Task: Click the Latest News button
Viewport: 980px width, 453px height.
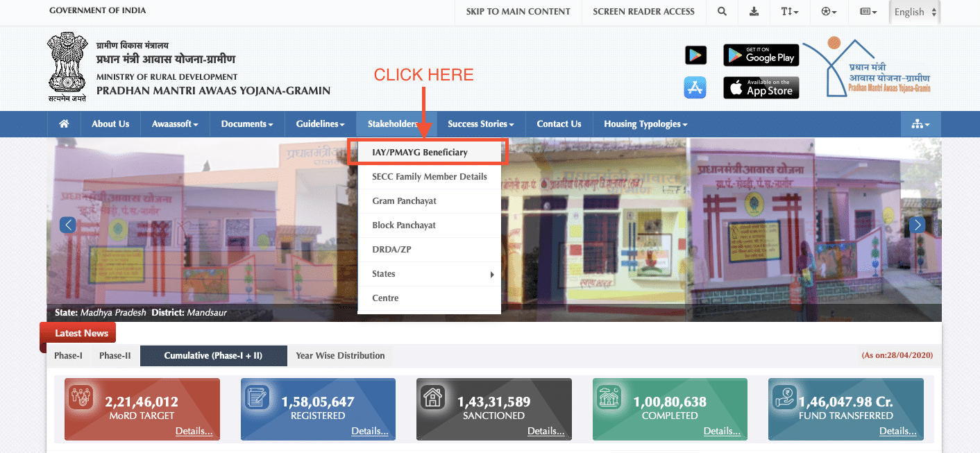Action: coord(81,334)
